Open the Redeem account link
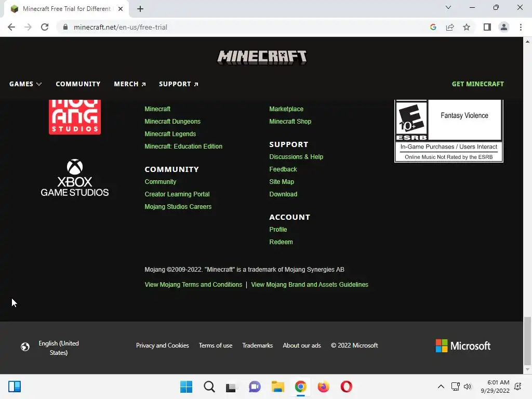532x399 pixels. [281, 242]
